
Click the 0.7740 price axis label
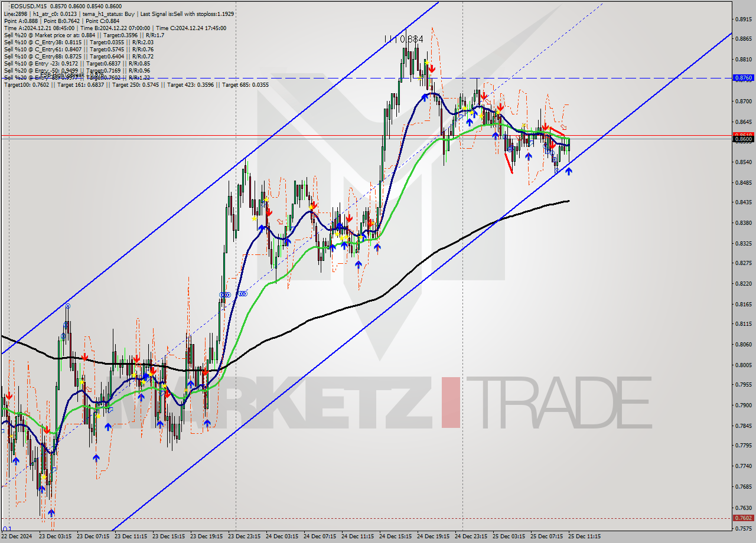tap(742, 466)
